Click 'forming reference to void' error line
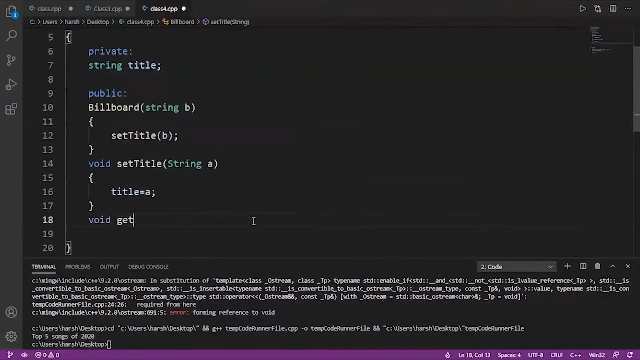 tap(233, 313)
